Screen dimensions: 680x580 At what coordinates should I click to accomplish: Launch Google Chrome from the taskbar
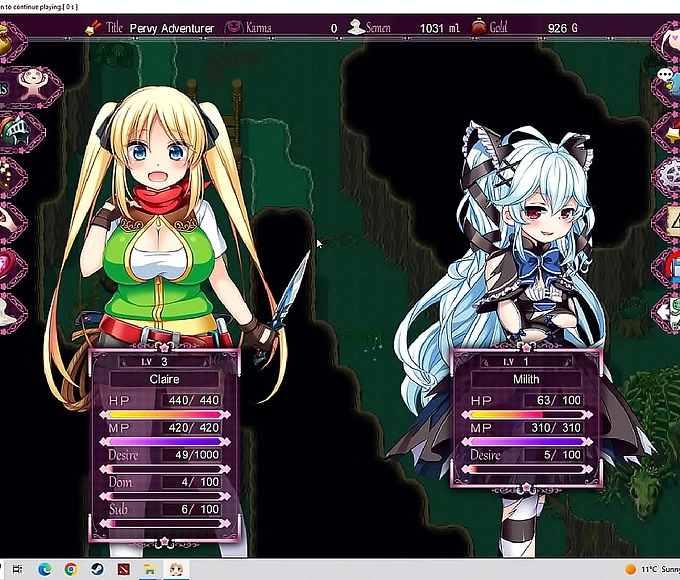click(x=71, y=569)
